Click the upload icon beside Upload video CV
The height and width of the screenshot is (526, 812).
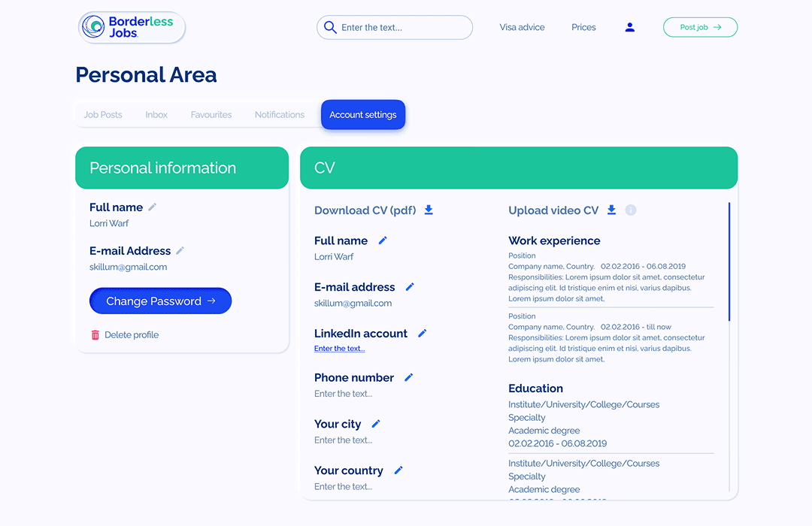coord(611,210)
